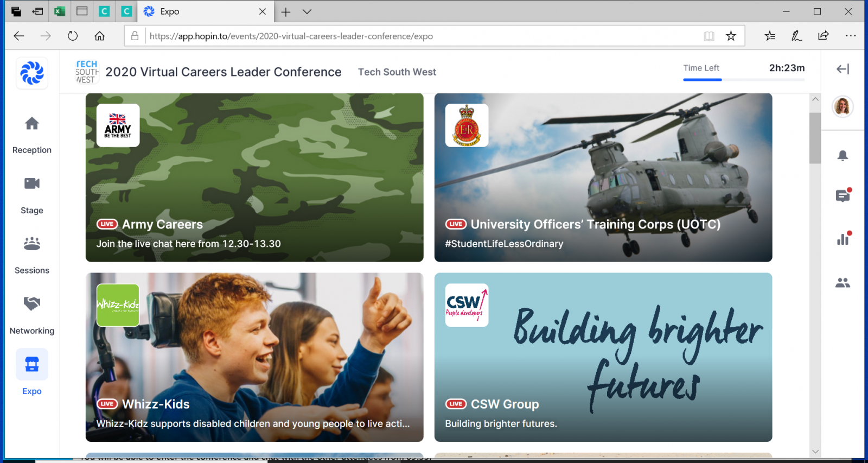View site lock information icon
This screenshot has width=868, height=463.
coord(135,36)
